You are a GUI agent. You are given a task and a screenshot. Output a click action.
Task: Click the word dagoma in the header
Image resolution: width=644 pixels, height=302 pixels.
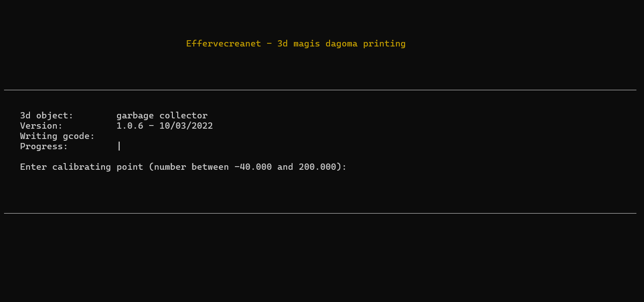coord(341,44)
